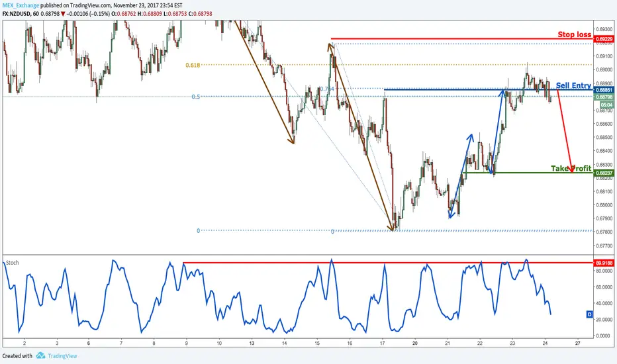
Task: Click date 13 on time axis
Action: [252, 343]
